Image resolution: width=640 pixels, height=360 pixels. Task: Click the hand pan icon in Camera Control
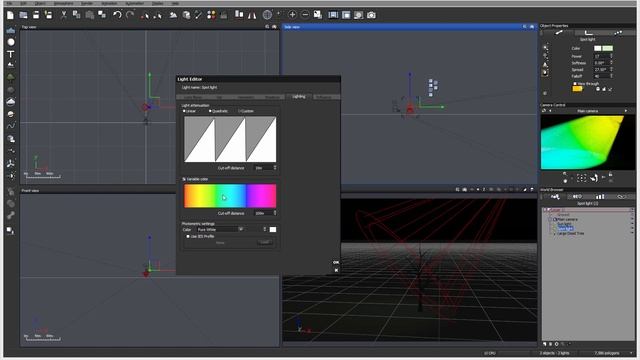pyautogui.click(x=594, y=178)
